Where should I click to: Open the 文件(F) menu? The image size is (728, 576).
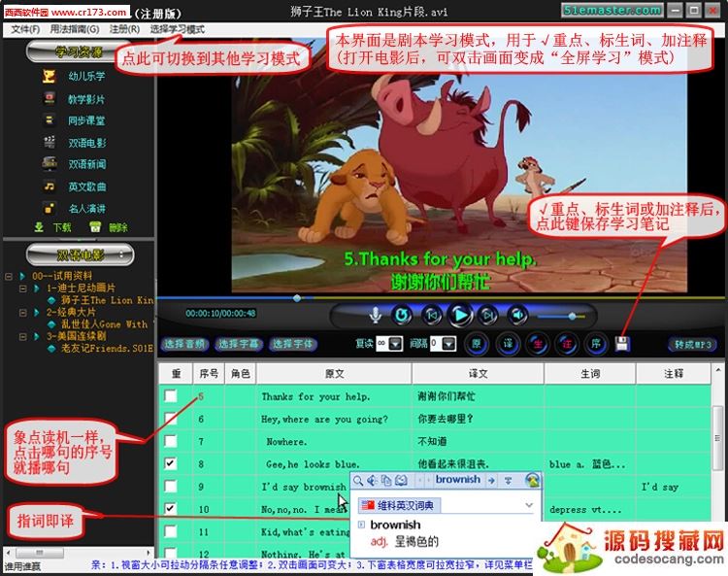(24, 30)
